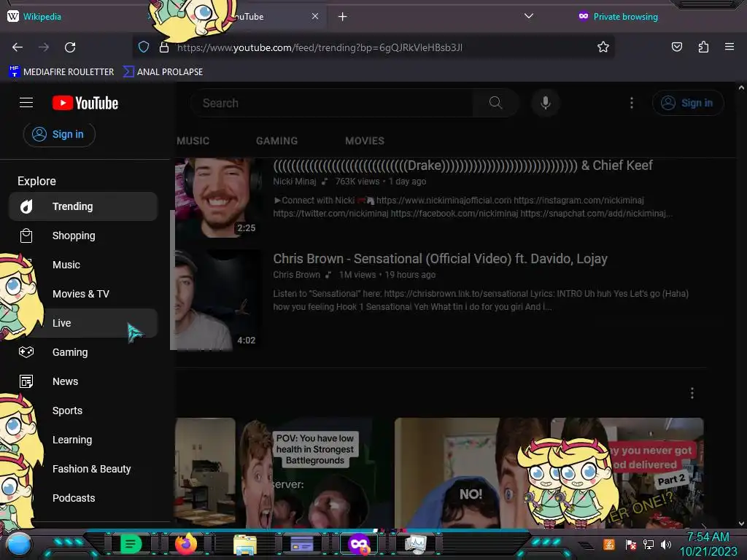Screen dimensions: 747x560
Task: Play the 2:25 video thumbnail
Action: pos(219,198)
